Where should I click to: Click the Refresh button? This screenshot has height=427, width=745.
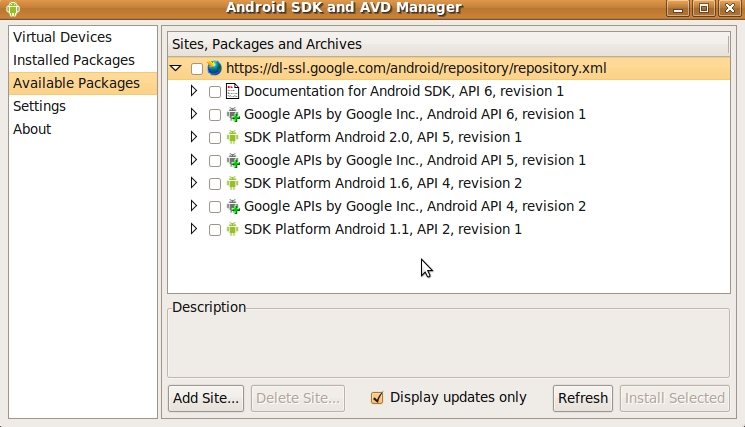coord(583,398)
